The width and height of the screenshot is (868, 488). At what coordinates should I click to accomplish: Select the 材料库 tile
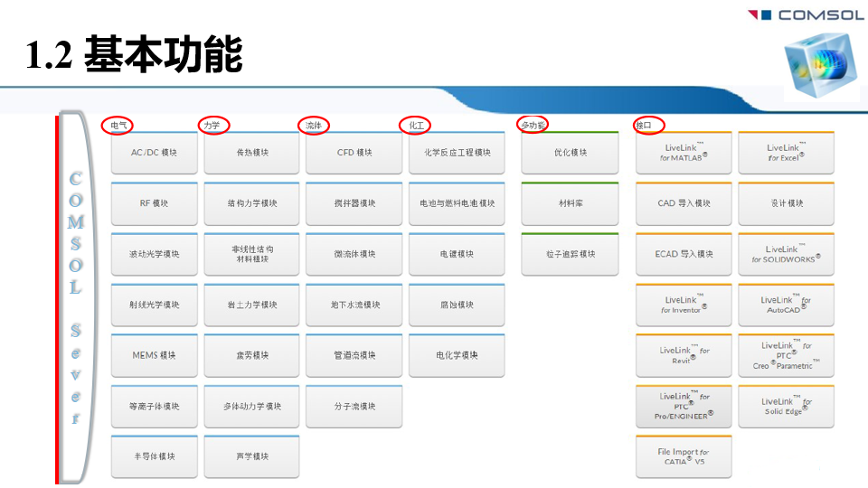coord(571,203)
